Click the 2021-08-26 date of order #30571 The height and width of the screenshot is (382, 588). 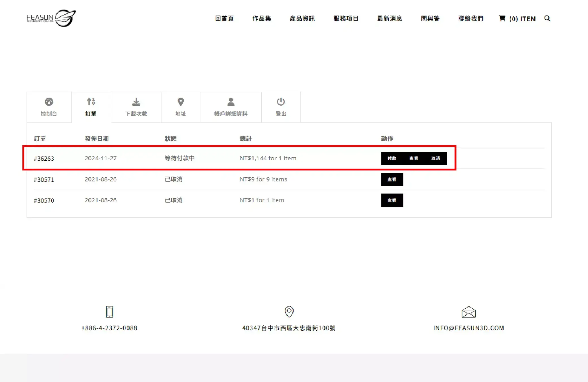101,179
